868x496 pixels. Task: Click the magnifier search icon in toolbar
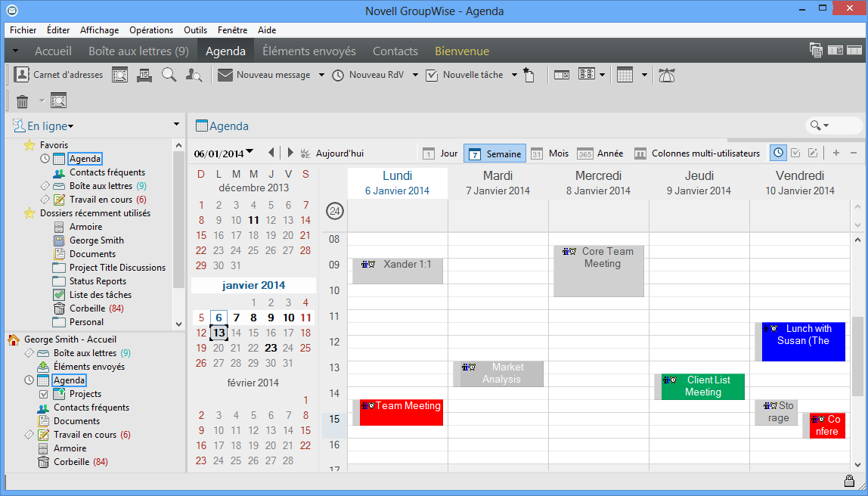[169, 75]
